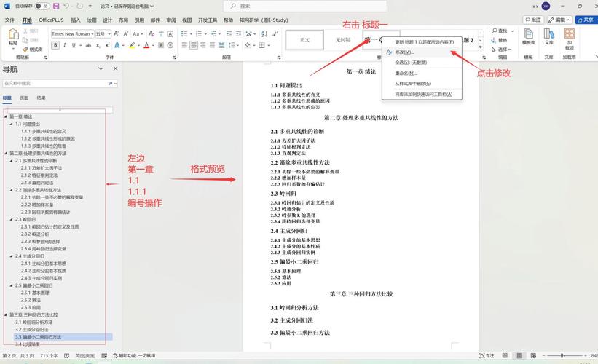
Task: Open the 编辑 editing mode dropdown
Action: [x=559, y=20]
